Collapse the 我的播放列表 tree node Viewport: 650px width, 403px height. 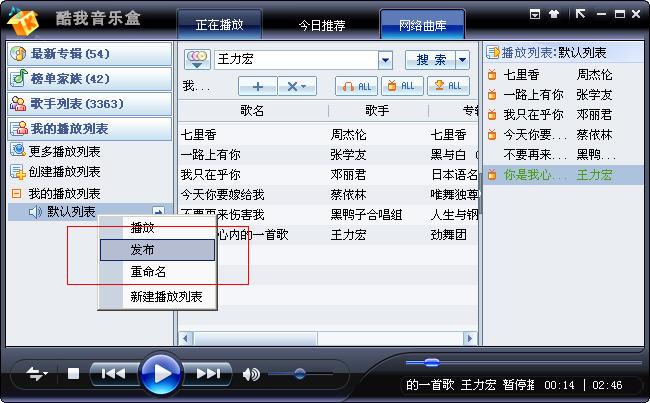click(x=16, y=193)
